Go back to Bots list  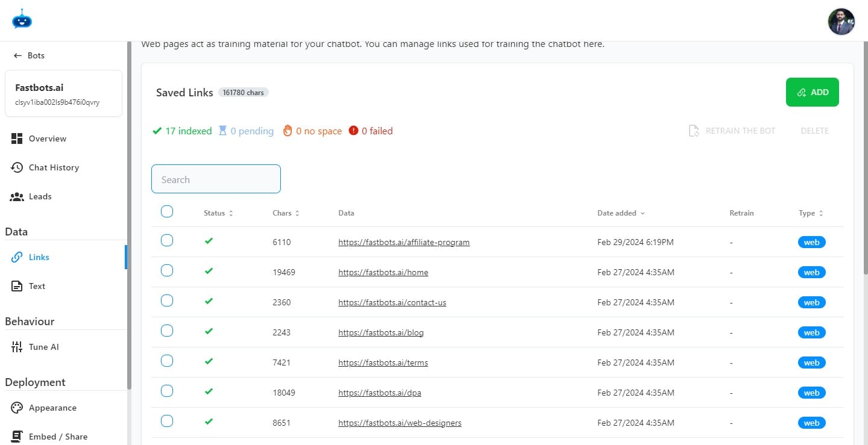(29, 55)
